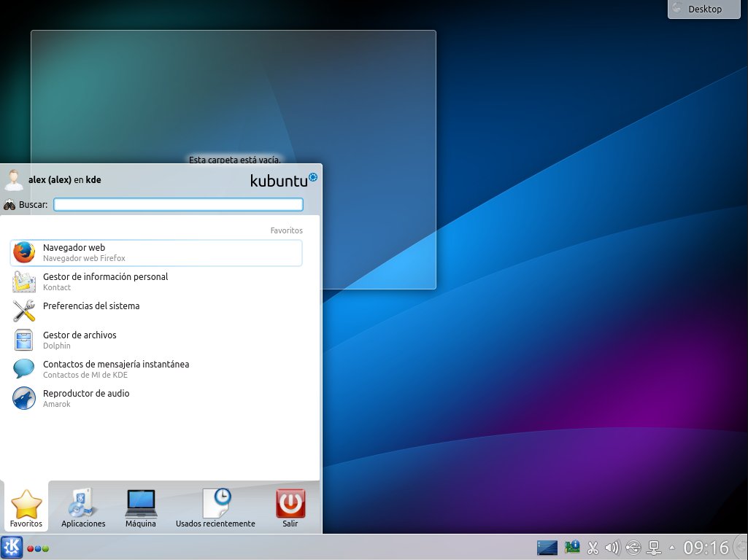Click 'alex (alex) en kde' user label
The image size is (748, 560).
click(x=64, y=179)
